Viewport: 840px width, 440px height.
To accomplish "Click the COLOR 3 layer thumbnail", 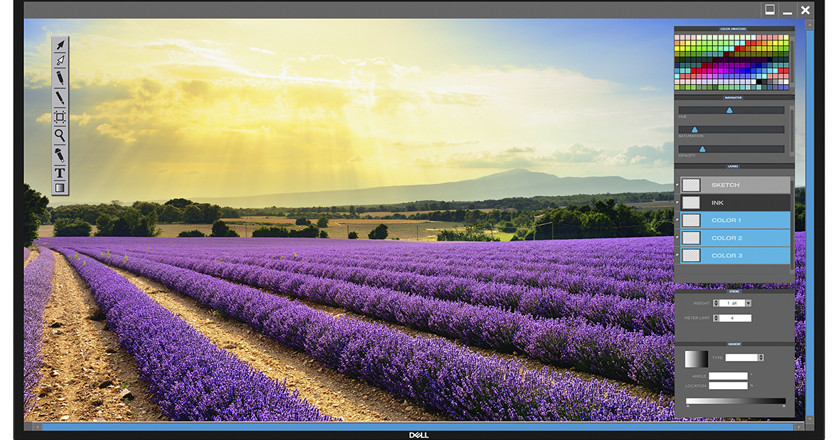I will tap(691, 256).
